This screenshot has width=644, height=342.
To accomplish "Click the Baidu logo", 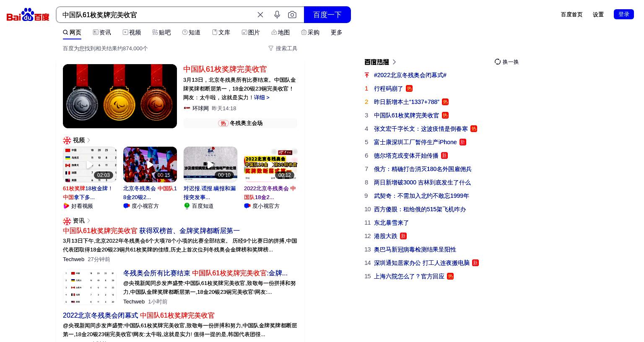I will coord(28,15).
